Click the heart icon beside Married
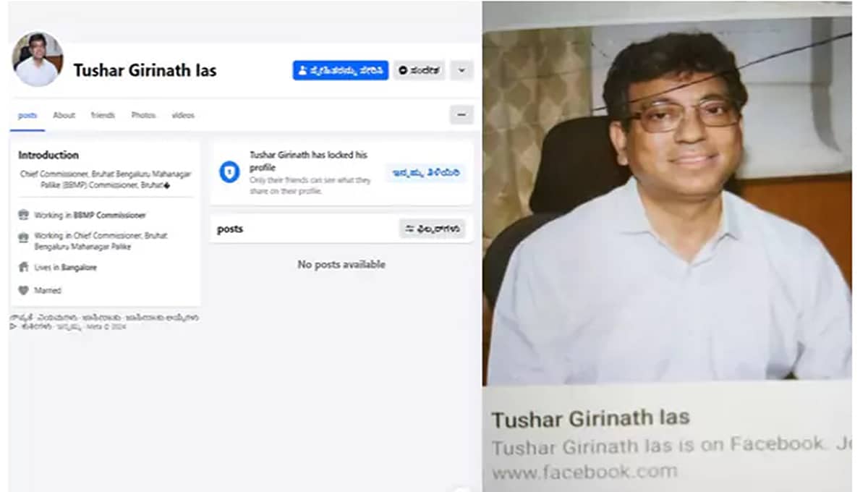This screenshot has width=868, height=492. pos(23,290)
